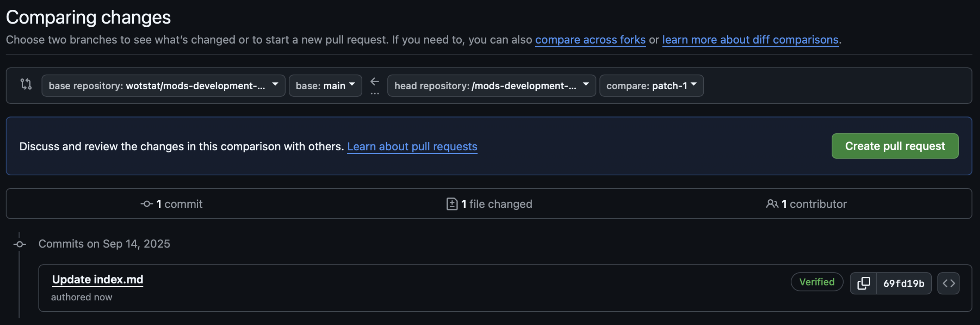This screenshot has height=325, width=980.
Task: Copy full SHA for commit 69fd19b
Action: click(863, 283)
